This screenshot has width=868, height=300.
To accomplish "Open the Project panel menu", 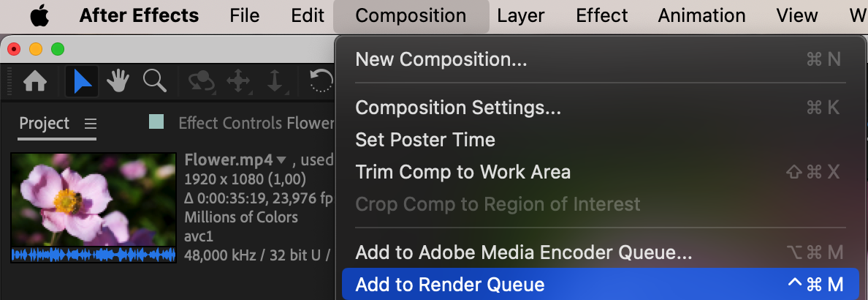I will [x=90, y=123].
